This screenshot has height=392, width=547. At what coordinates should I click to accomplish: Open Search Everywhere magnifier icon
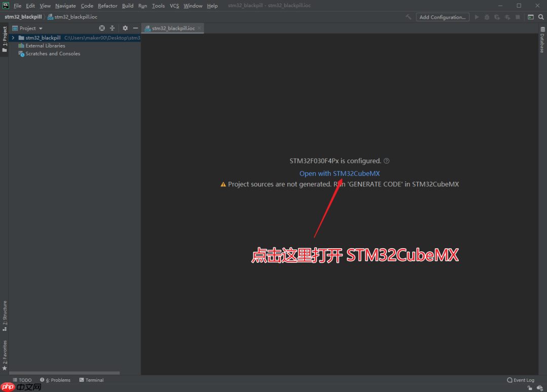point(541,17)
